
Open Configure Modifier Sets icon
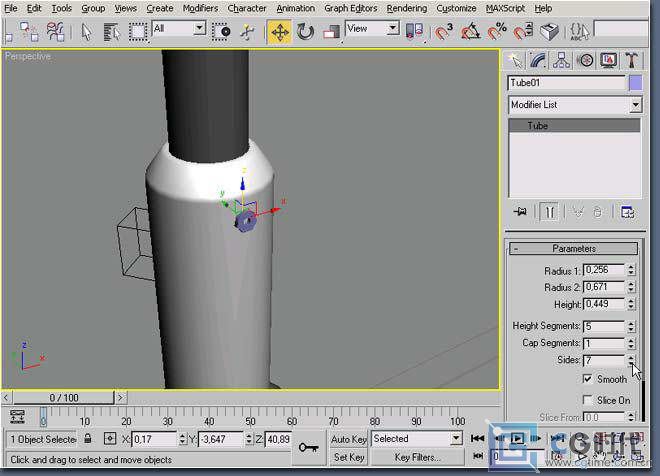pyautogui.click(x=627, y=212)
